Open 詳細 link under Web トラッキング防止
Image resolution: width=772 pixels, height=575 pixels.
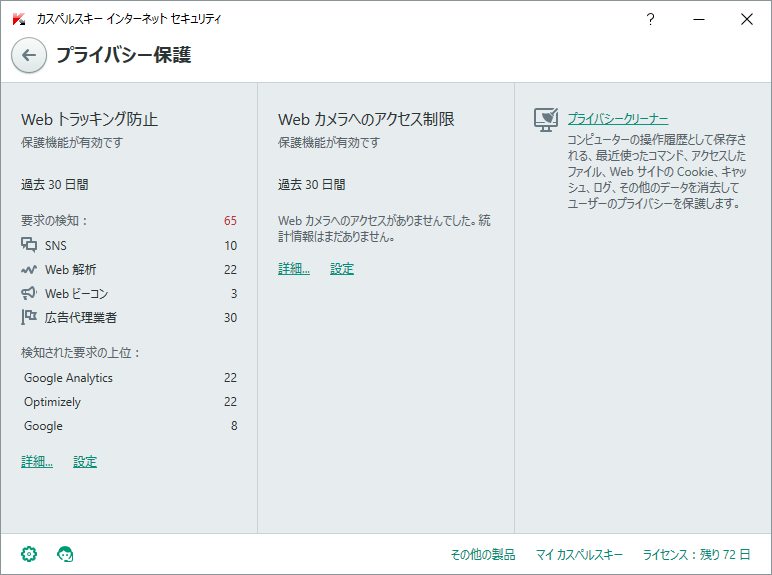(x=37, y=461)
